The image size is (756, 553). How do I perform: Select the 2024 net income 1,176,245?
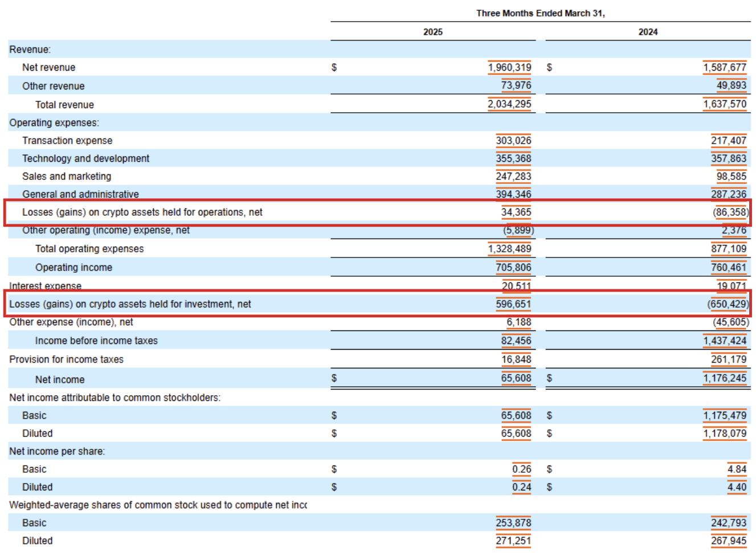tap(724, 378)
